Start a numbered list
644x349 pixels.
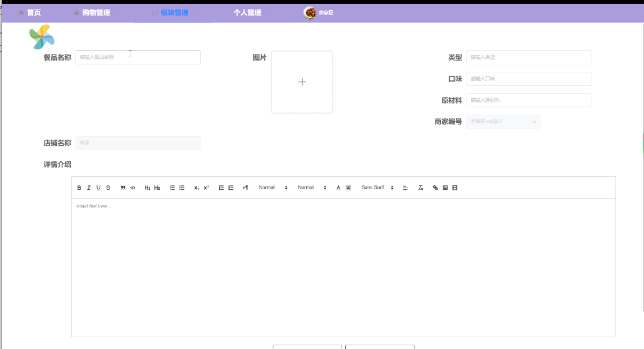[x=172, y=188]
